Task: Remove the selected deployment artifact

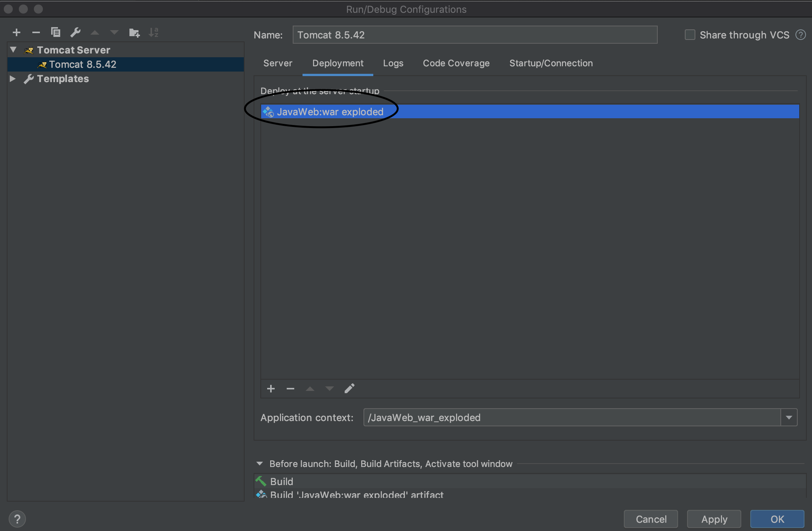Action: pyautogui.click(x=290, y=389)
